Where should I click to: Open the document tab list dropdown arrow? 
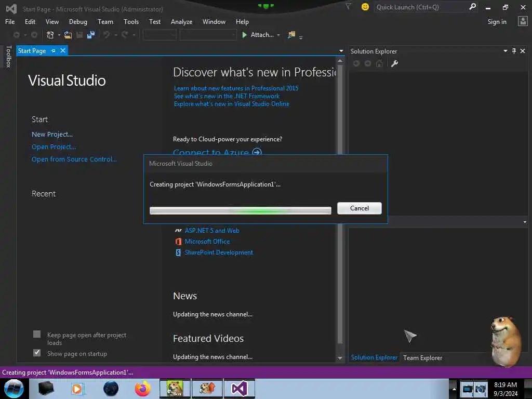tap(341, 51)
